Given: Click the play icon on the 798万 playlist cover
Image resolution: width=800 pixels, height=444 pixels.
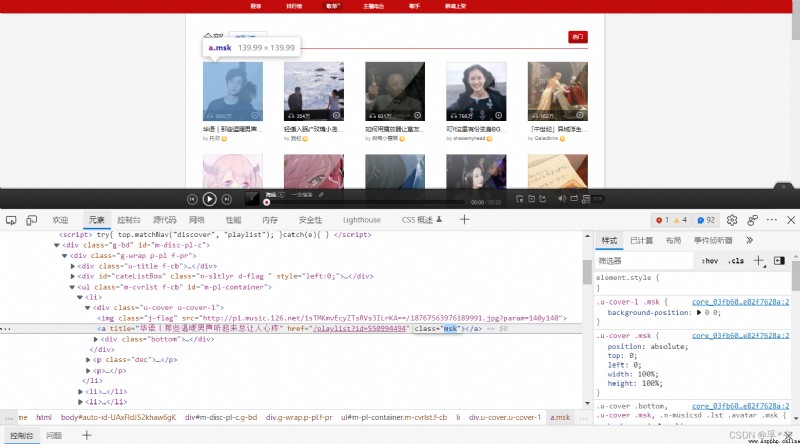Looking at the screenshot, I should [x=498, y=115].
